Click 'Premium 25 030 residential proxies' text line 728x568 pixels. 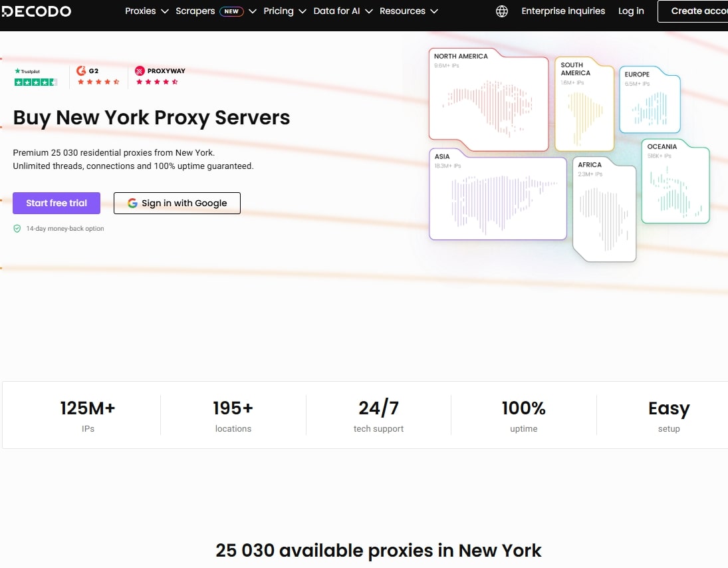(x=114, y=153)
